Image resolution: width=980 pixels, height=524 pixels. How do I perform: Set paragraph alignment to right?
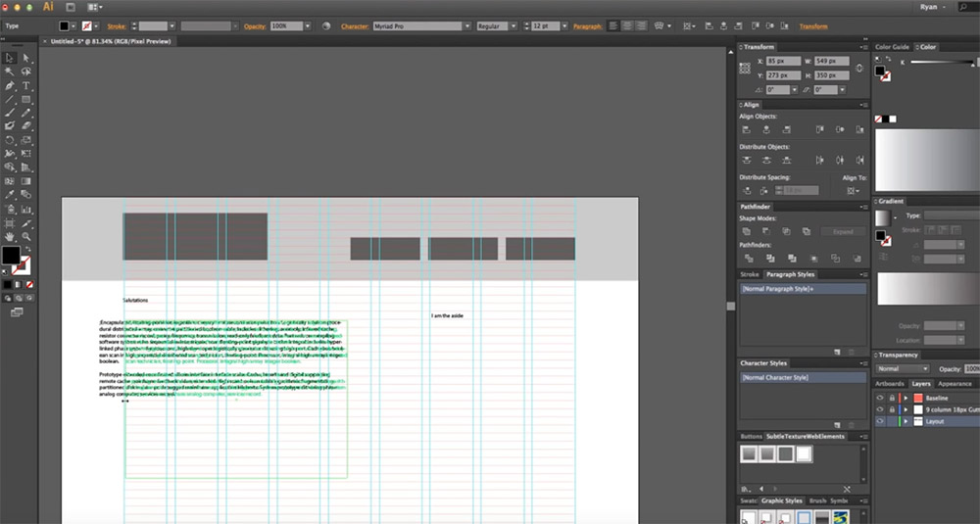click(x=640, y=26)
